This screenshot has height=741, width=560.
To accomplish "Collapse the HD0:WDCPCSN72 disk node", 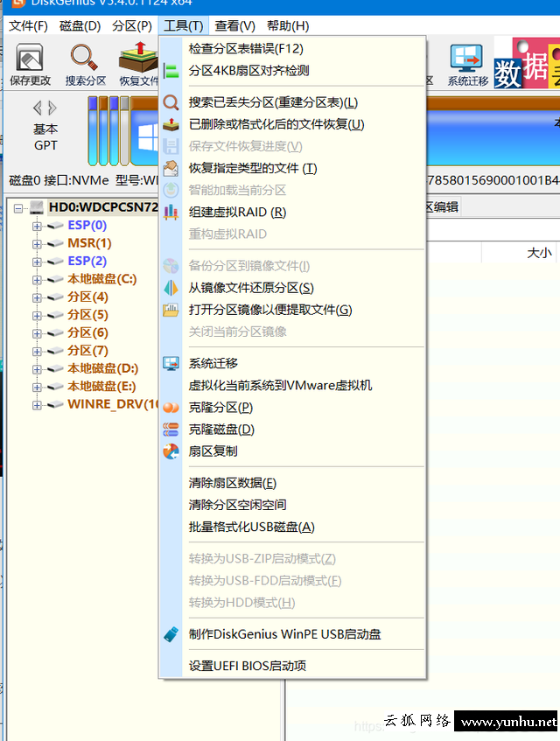I will point(18,208).
